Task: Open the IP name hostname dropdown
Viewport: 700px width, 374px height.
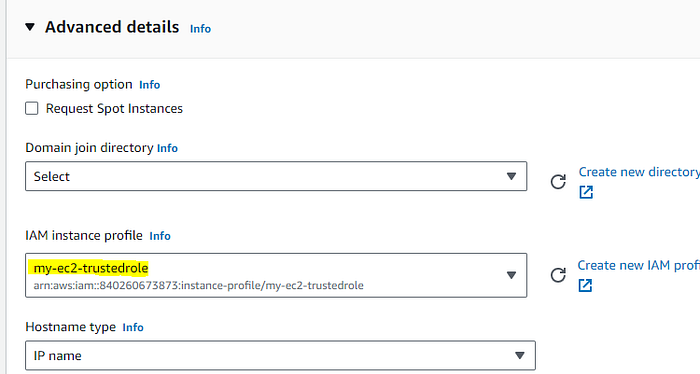Action: click(280, 356)
